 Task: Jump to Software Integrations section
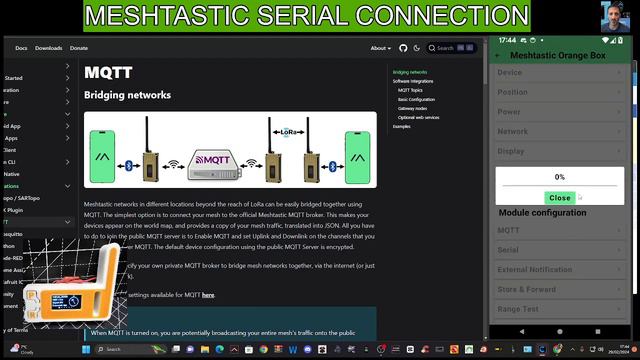413,81
